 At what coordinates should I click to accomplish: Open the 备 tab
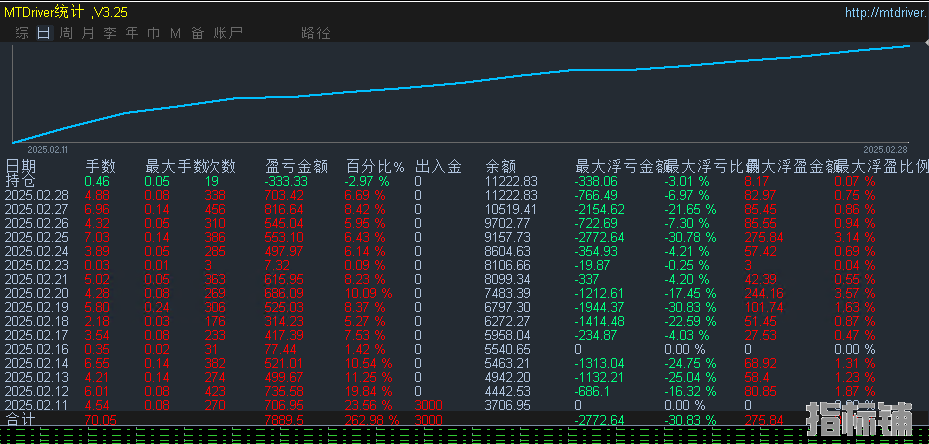pyautogui.click(x=197, y=33)
